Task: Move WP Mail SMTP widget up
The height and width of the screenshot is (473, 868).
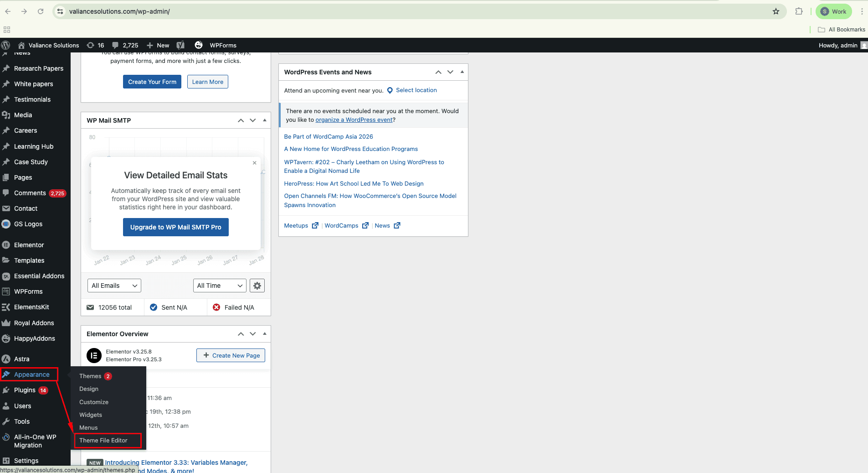Action: coord(241,120)
